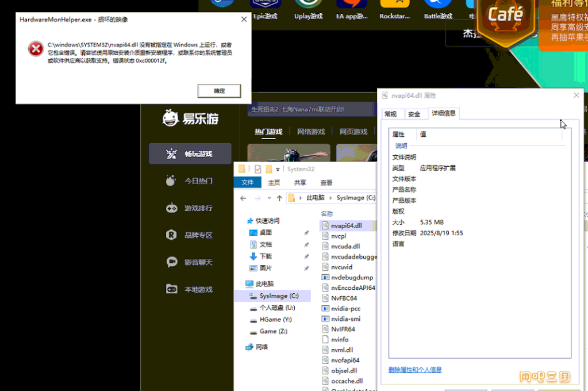This screenshot has height=391, width=588.
Task: Open quick access toolbar customize dropdown
Action: click(x=278, y=169)
